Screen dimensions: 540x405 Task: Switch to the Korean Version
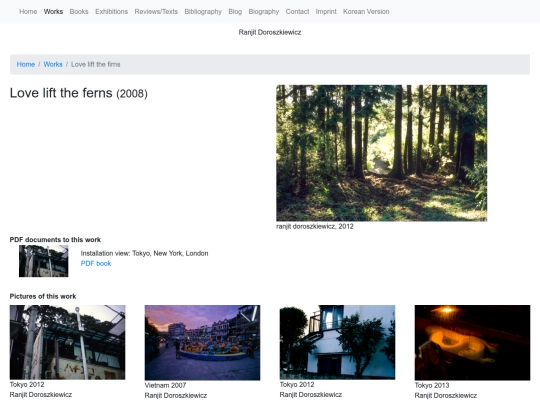click(366, 12)
